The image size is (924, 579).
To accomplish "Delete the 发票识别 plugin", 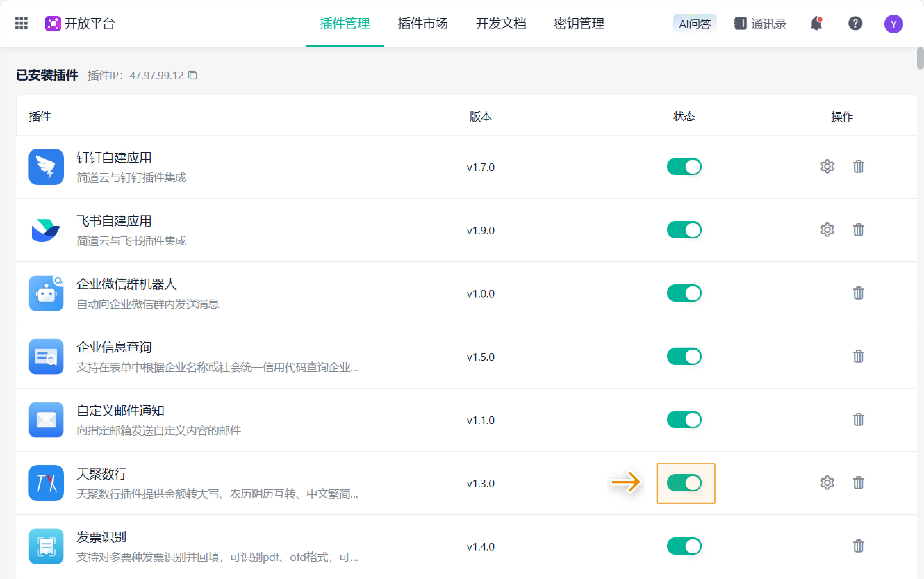I will (x=858, y=546).
